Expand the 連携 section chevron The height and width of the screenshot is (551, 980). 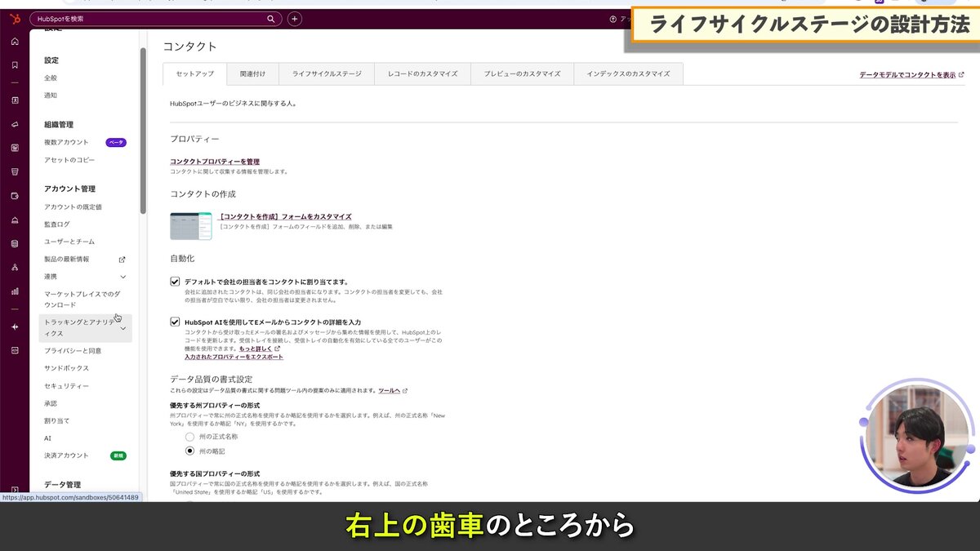tap(122, 276)
